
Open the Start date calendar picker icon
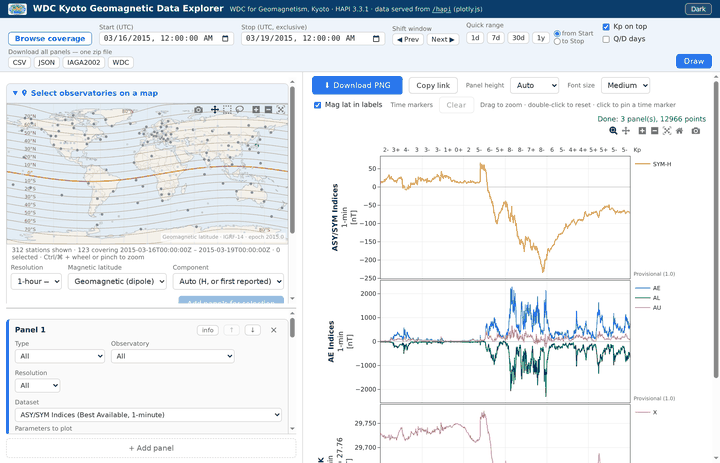point(225,39)
